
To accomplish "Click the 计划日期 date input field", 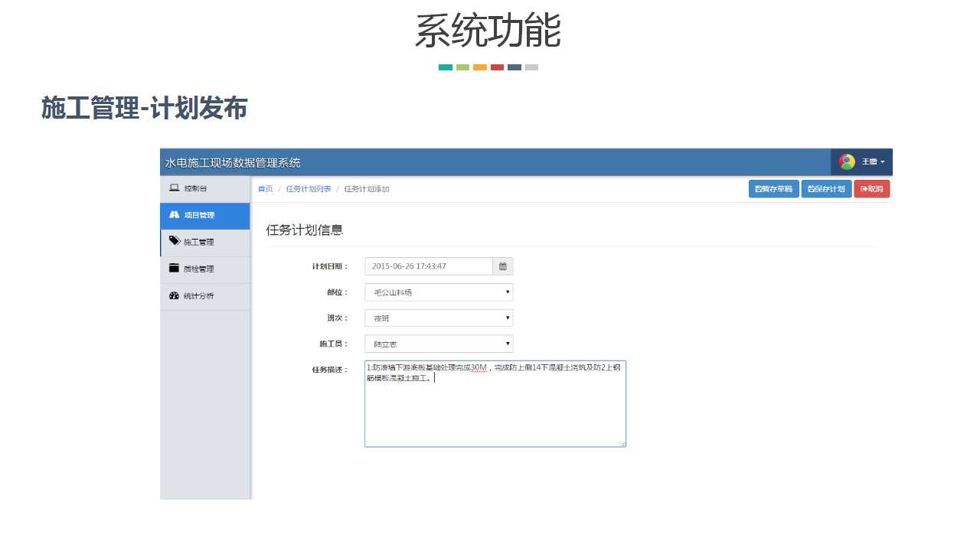I will pyautogui.click(x=429, y=266).
